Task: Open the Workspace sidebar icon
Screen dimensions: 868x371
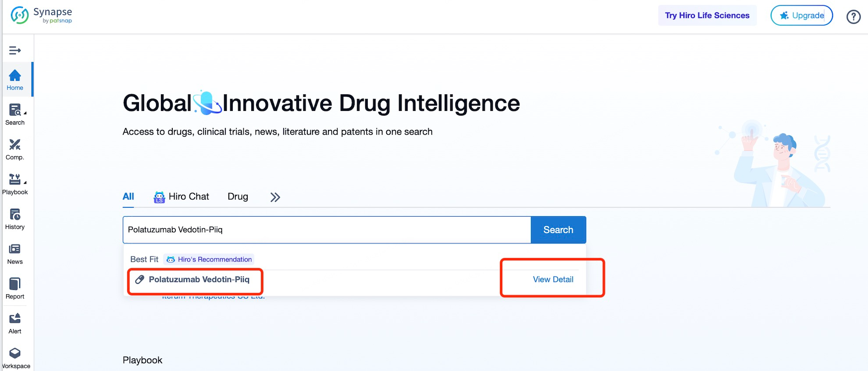Action: pyautogui.click(x=15, y=357)
